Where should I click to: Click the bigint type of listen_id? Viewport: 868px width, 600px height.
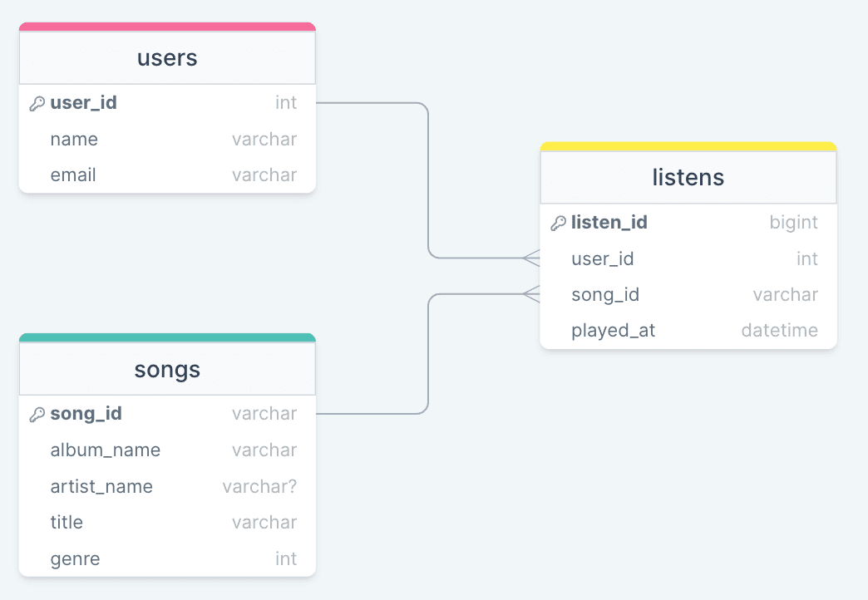point(793,223)
